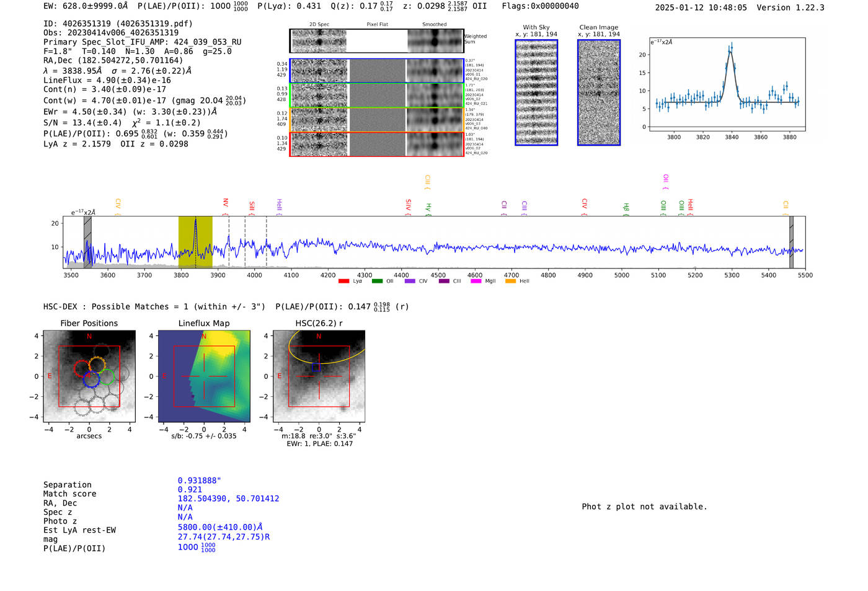Click the EW: 628.0±9999.0Å header value
The height and width of the screenshot is (591, 868).
[86, 6]
